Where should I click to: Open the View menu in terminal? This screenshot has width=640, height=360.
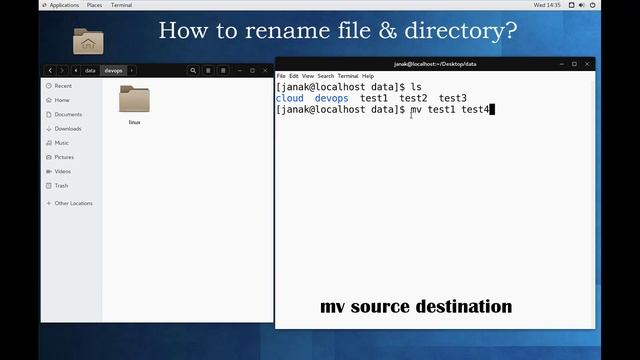(308, 76)
